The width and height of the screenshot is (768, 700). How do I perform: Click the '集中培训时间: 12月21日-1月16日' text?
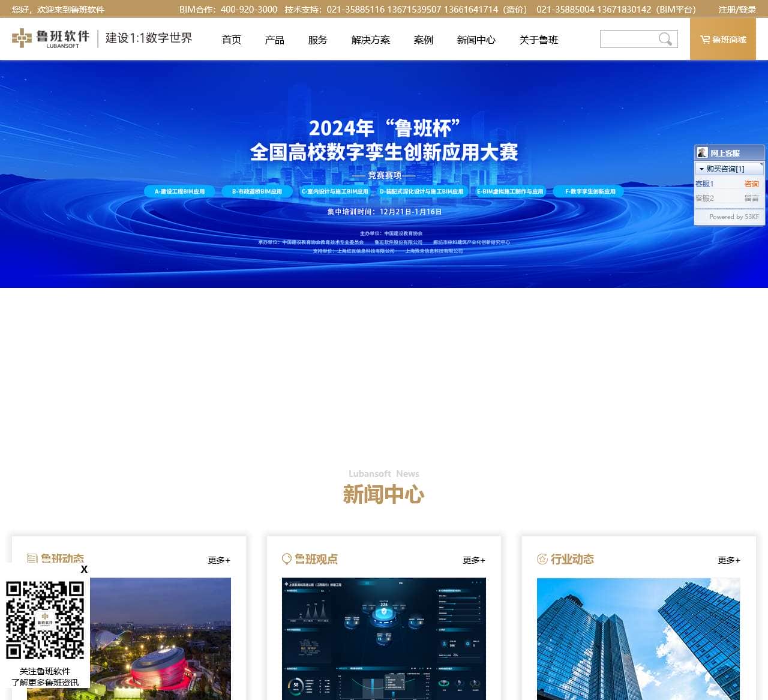click(384, 212)
